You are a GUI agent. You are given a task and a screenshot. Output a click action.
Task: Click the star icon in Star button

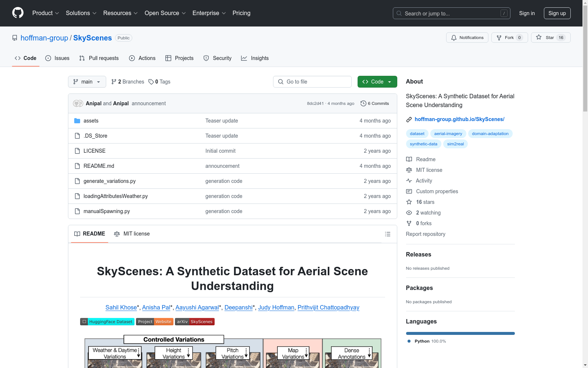[539, 37]
